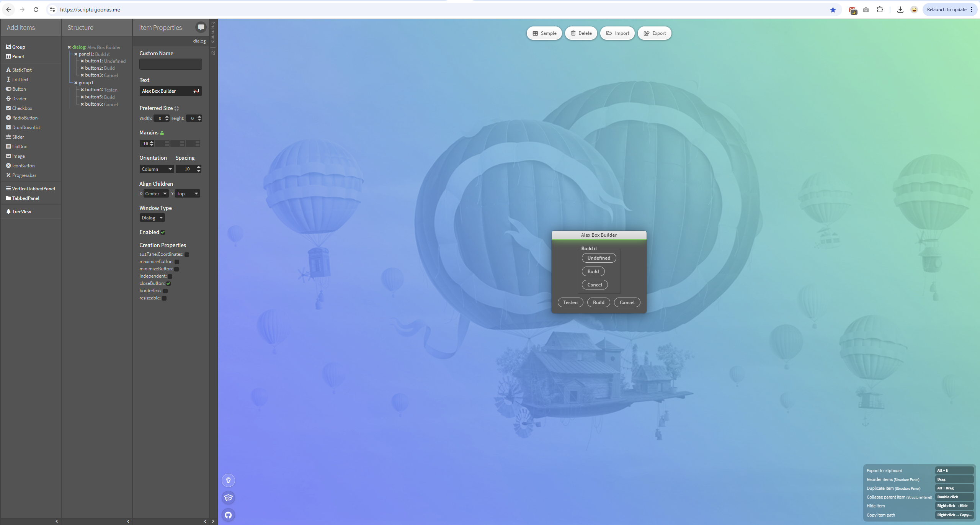Open the Align Children X Center dropdown
Image resolution: width=980 pixels, height=525 pixels.
(156, 194)
